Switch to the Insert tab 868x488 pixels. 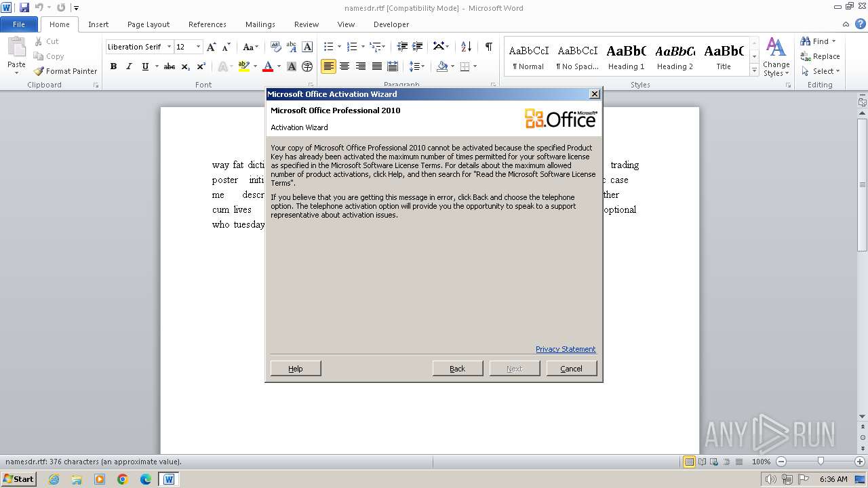coord(98,24)
